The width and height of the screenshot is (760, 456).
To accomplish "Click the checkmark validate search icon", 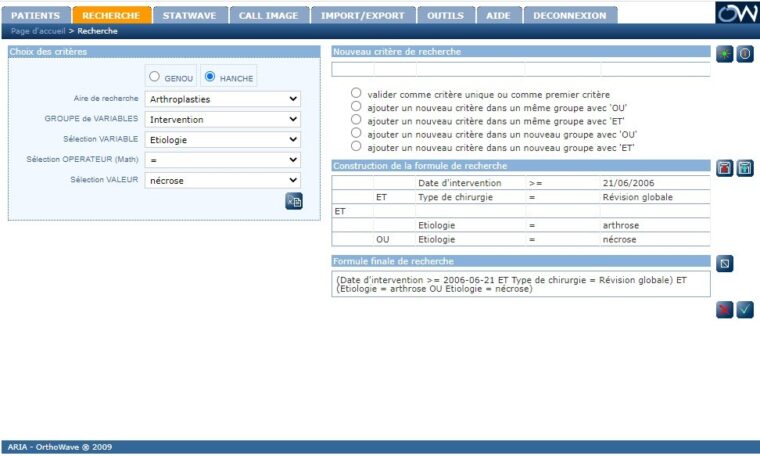I will 745,310.
